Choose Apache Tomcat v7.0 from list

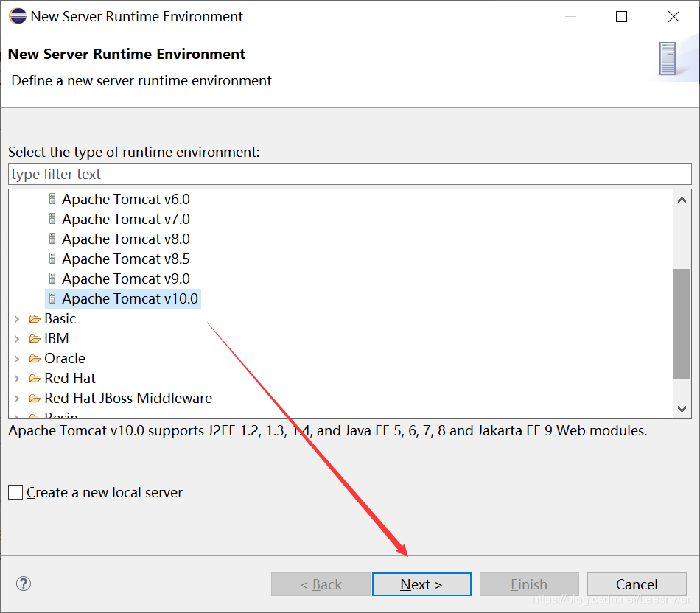(x=125, y=219)
